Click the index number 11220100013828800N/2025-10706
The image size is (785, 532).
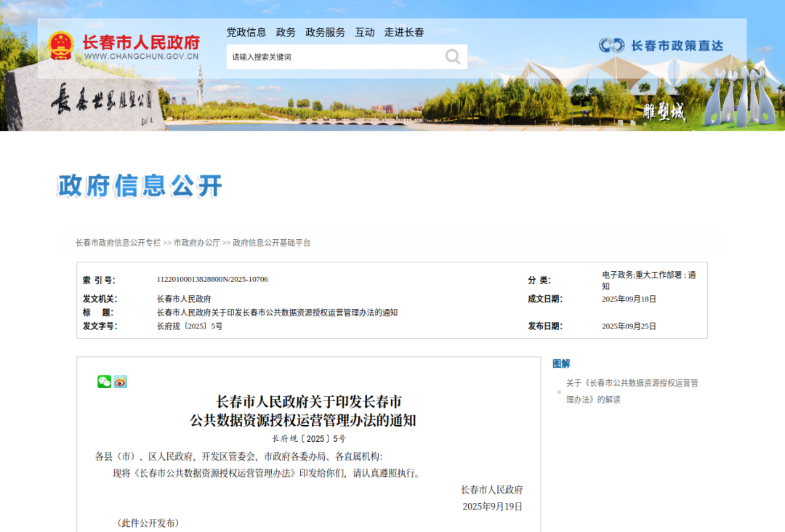coord(212,279)
